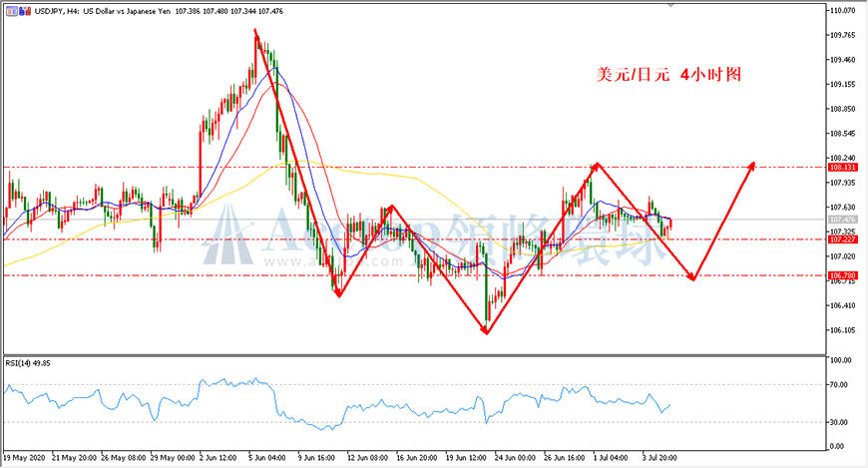The image size is (868, 468).
Task: Click the Depth of Market icon
Action: [x=25, y=11]
